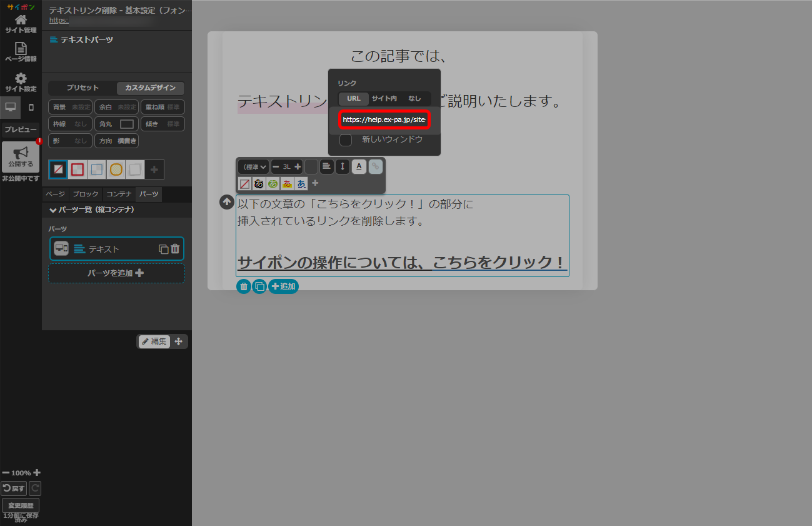Select the カスタムデザイン tab
The height and width of the screenshot is (526, 812).
coord(150,88)
